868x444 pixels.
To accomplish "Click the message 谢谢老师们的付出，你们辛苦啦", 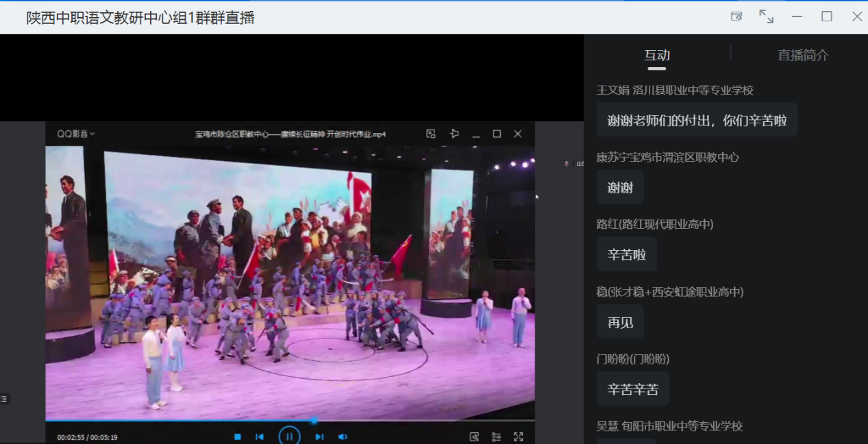I will pyautogui.click(x=697, y=120).
